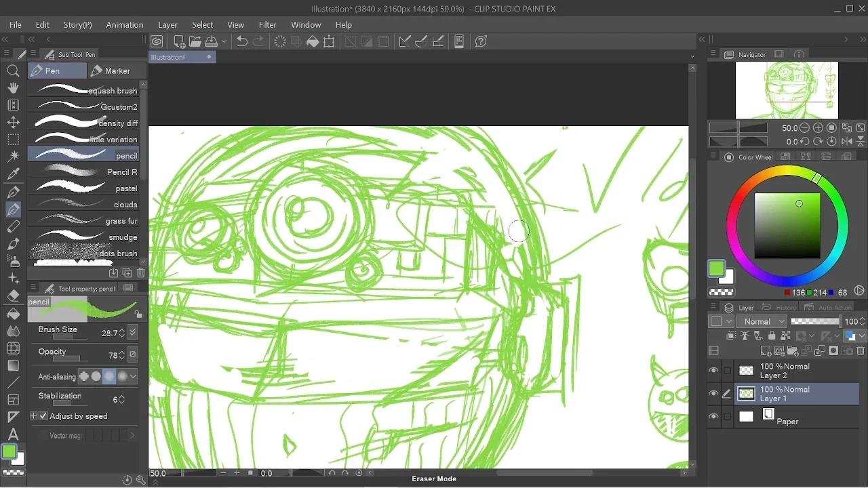Hide Layer 2 with eye icon

click(x=713, y=371)
